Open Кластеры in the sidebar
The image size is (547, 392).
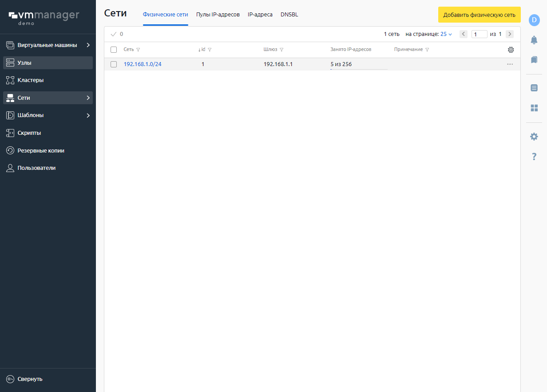(x=48, y=80)
